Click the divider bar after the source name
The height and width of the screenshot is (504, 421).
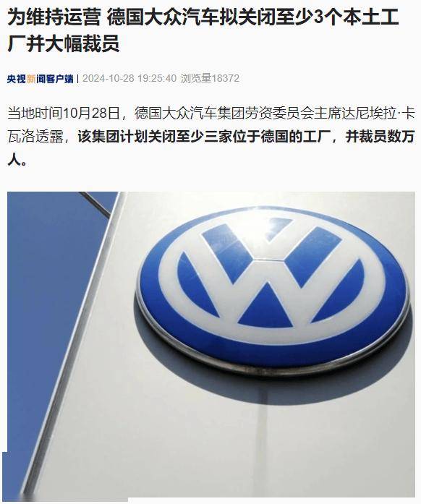[x=78, y=79]
